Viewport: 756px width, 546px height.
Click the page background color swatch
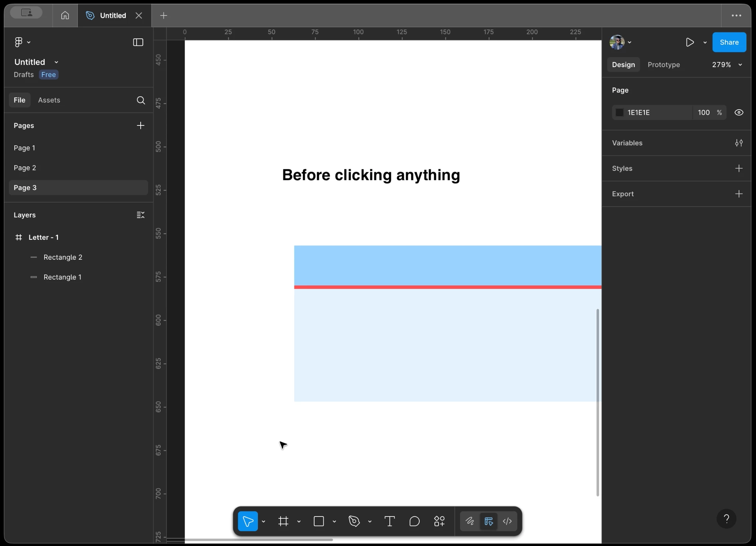(620, 113)
